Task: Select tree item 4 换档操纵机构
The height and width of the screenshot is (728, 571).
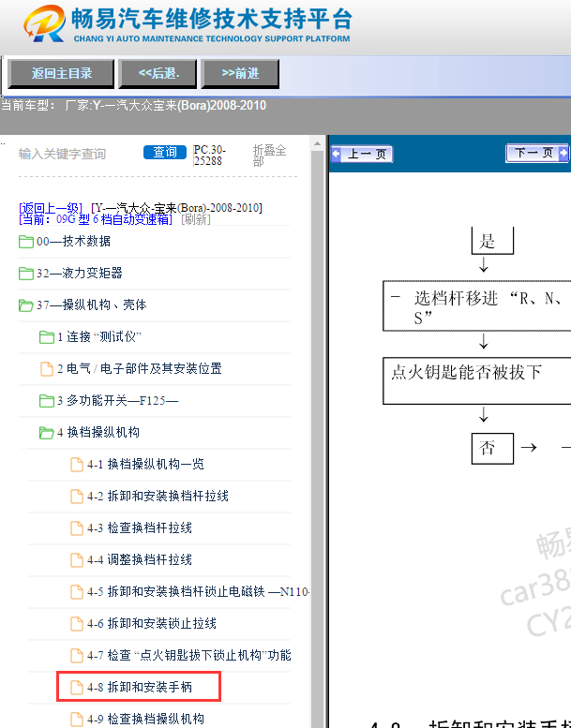Action: pyautogui.click(x=98, y=433)
